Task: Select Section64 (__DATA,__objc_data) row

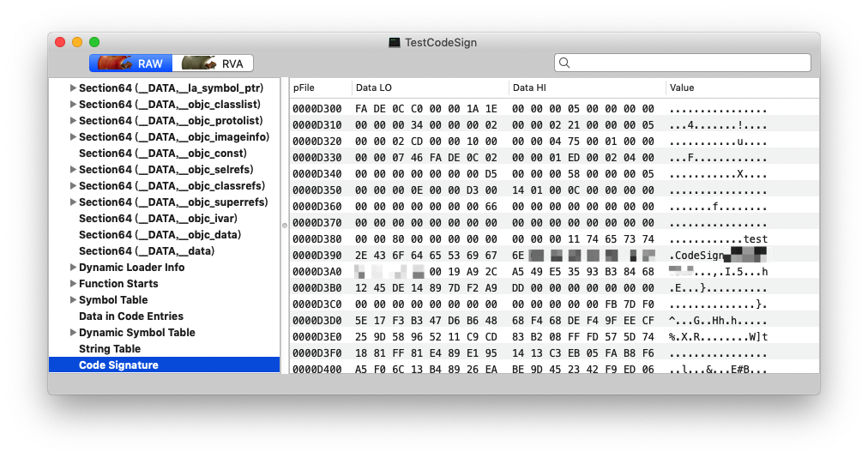Action: tap(165, 234)
